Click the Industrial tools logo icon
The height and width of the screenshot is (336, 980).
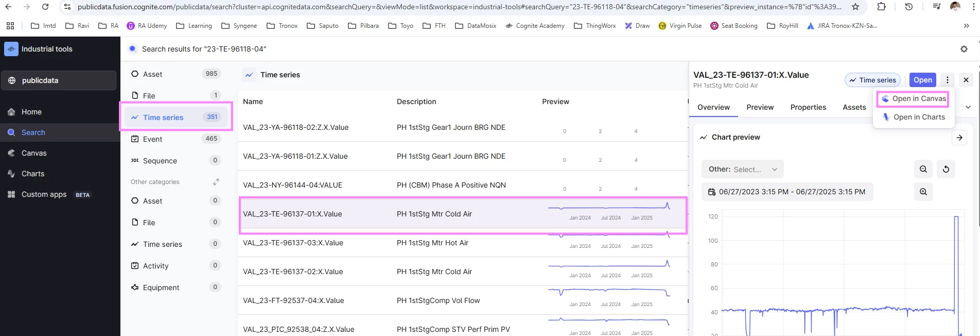(x=11, y=49)
